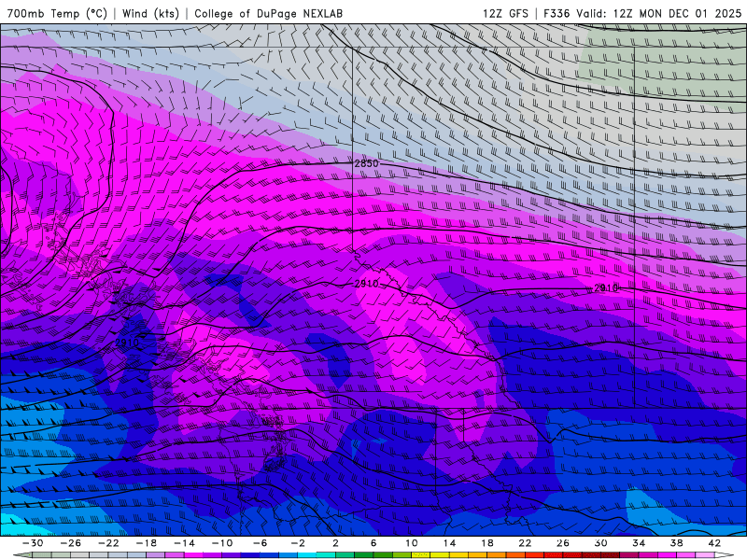The image size is (747, 560).
Task: Click the 34 color scale label
Action: [639, 543]
